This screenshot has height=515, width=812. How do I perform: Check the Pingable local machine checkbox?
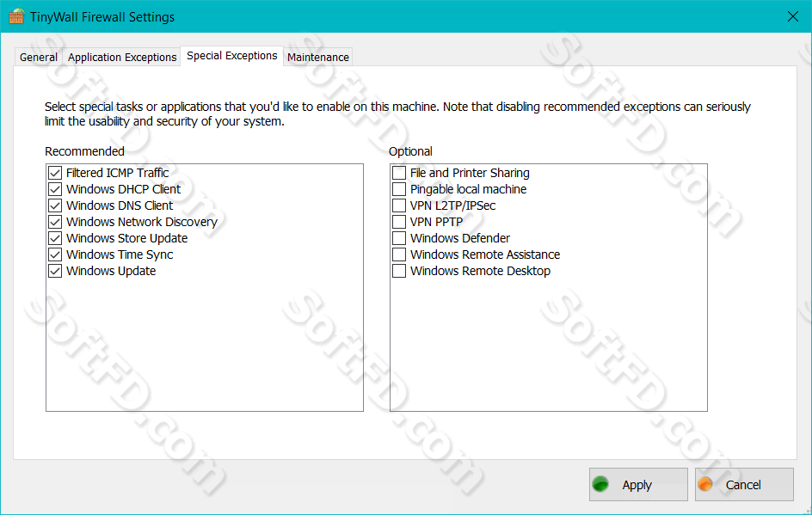(399, 189)
